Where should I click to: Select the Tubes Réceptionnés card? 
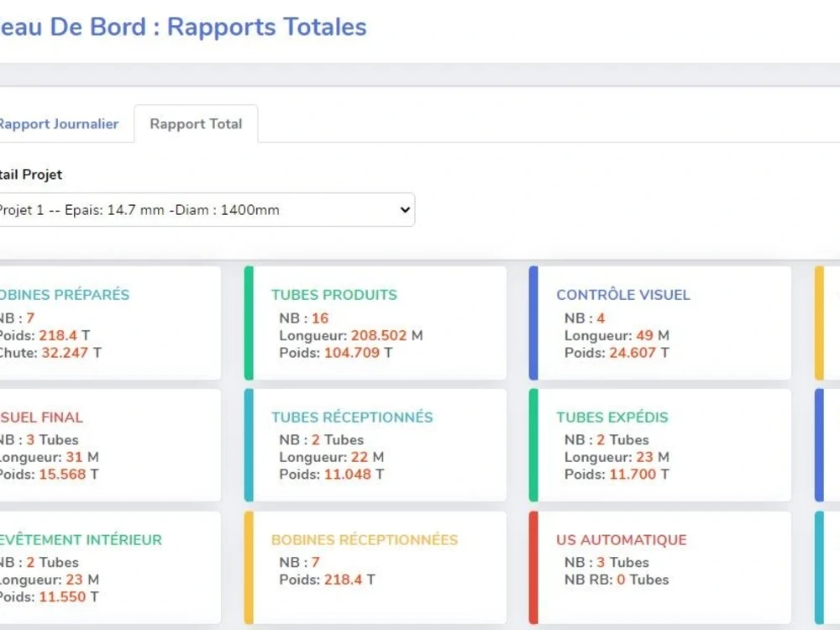375,445
